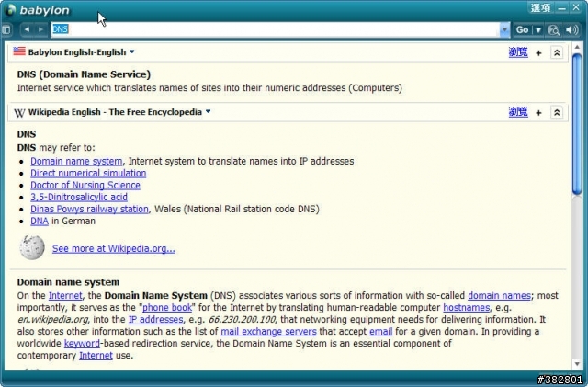
Task: Go back with left arrow button
Action: [x=27, y=29]
